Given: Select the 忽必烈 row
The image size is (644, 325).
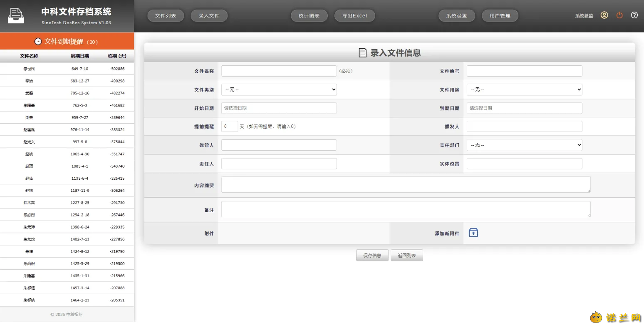Looking at the screenshot, I should [67, 215].
